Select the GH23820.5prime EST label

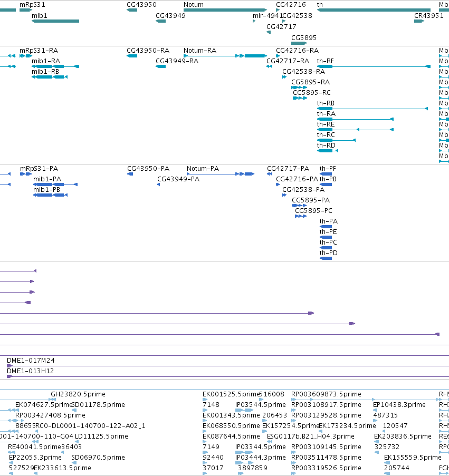point(78,394)
